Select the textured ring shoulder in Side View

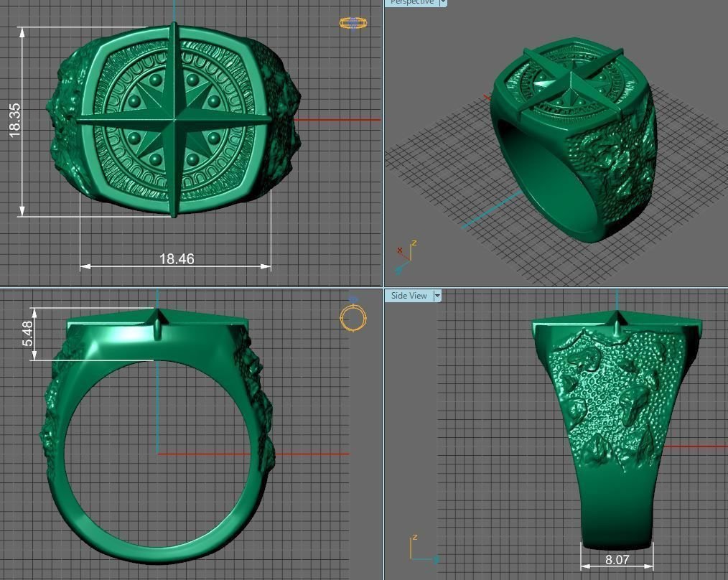click(x=610, y=402)
